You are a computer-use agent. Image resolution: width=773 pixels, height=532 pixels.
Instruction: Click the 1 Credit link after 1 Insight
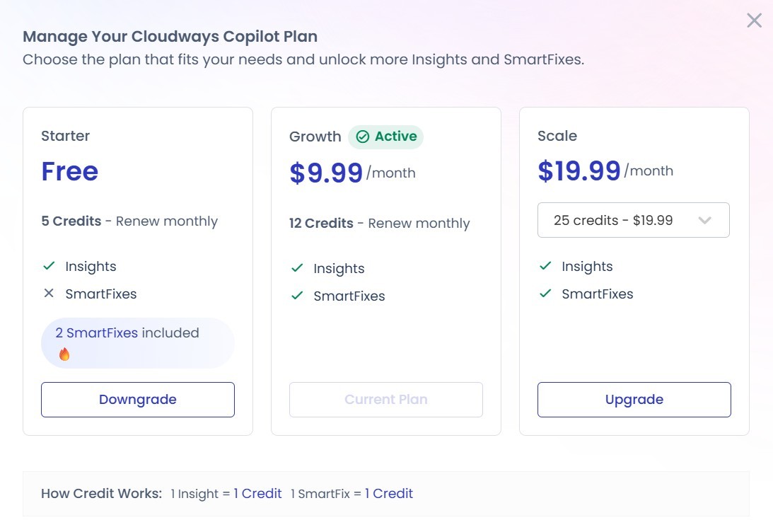257,493
